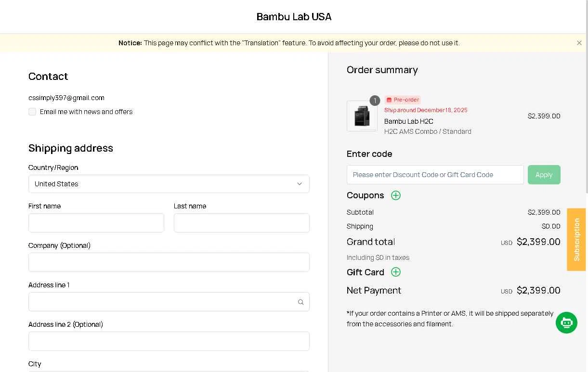Tick the Email me with news and offers checkbox
This screenshot has height=372, width=588.
[x=32, y=112]
